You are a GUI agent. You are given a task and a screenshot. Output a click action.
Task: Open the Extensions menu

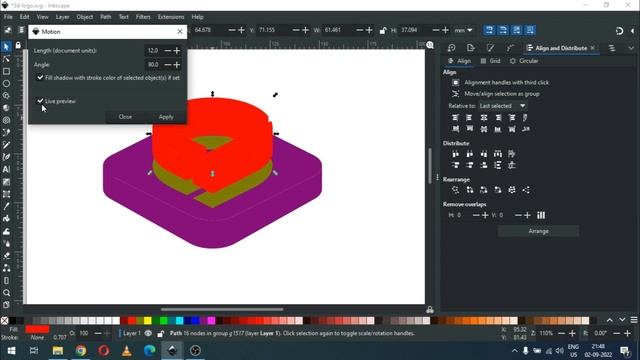click(x=171, y=17)
